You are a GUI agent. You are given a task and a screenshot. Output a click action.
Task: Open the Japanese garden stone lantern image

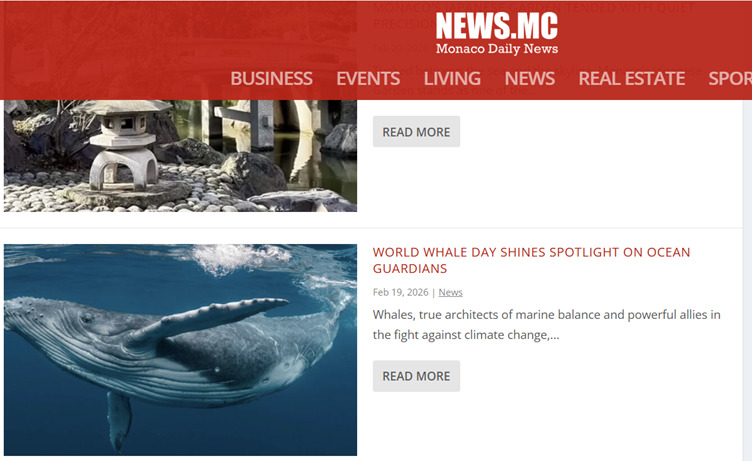click(180, 155)
